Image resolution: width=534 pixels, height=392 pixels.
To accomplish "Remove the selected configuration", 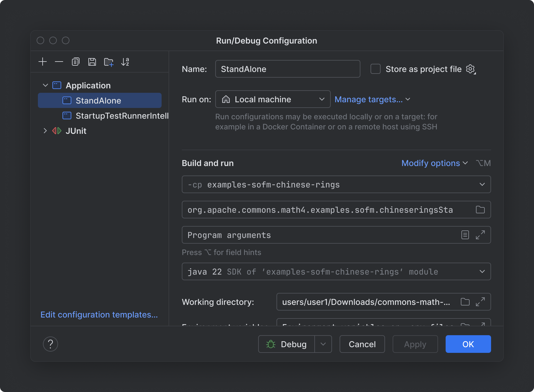I will coord(59,62).
